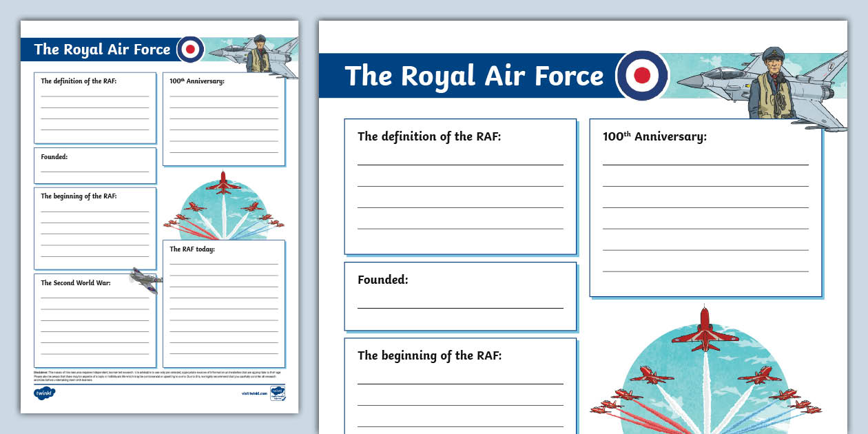
Task: Click the top Red Arrows jet on large page
Action: click(703, 328)
